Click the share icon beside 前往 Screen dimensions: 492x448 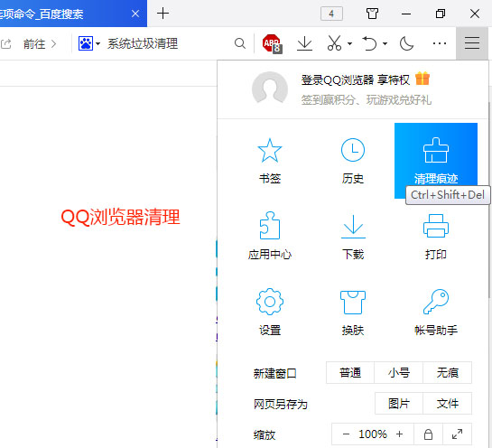6,43
